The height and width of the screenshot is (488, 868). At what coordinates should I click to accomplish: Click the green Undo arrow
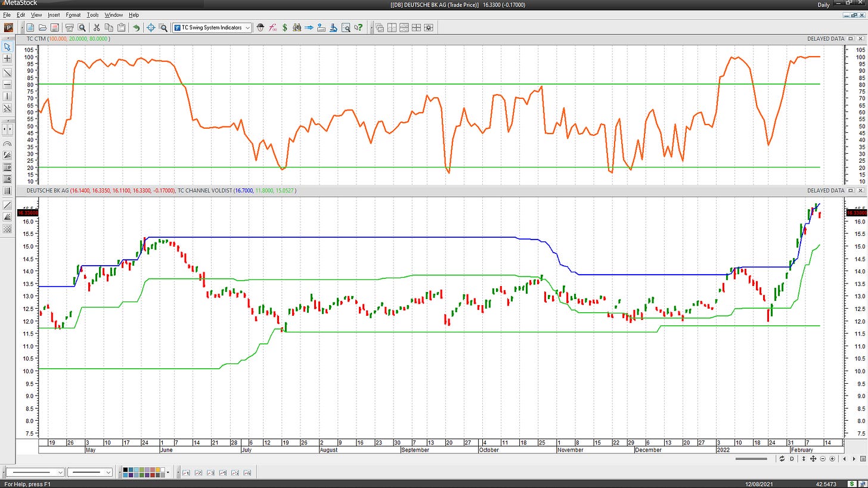click(x=136, y=27)
